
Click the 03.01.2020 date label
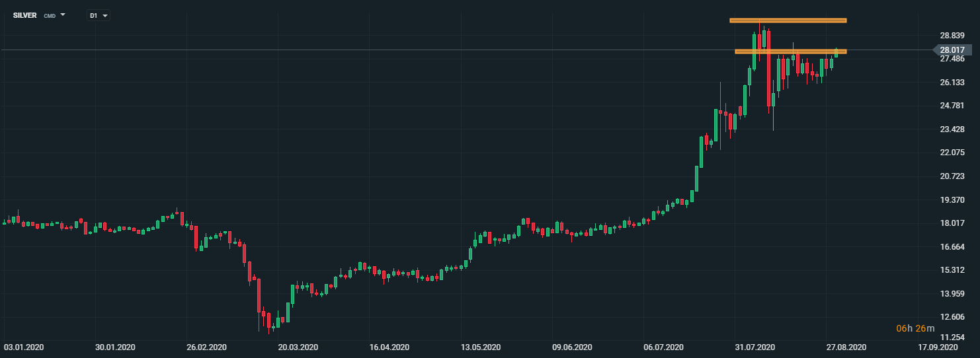click(x=23, y=347)
